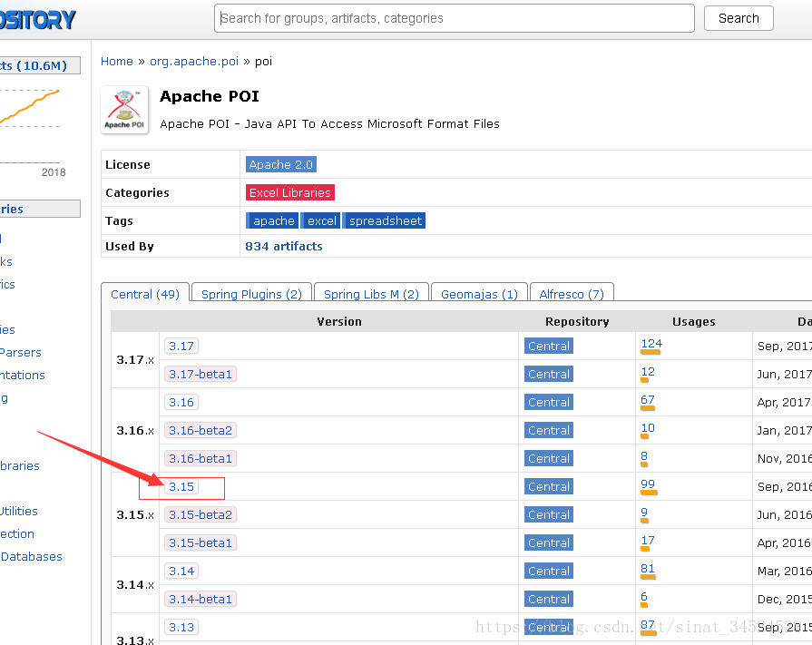Focus the artifact search field

(x=455, y=19)
